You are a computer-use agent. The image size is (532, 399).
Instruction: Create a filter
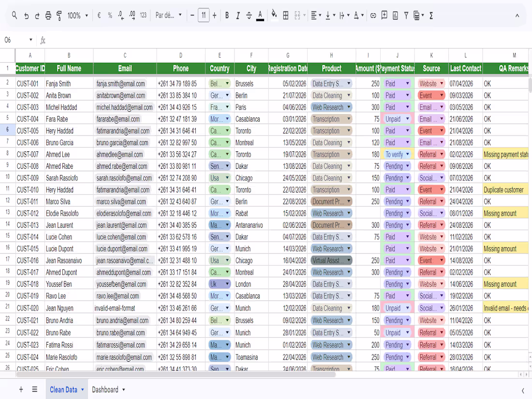click(x=406, y=15)
